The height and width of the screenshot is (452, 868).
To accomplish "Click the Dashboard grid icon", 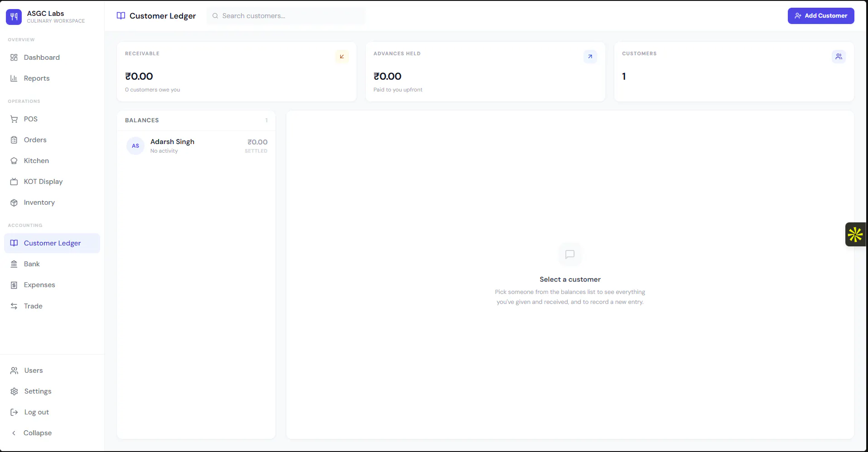I will (14, 58).
